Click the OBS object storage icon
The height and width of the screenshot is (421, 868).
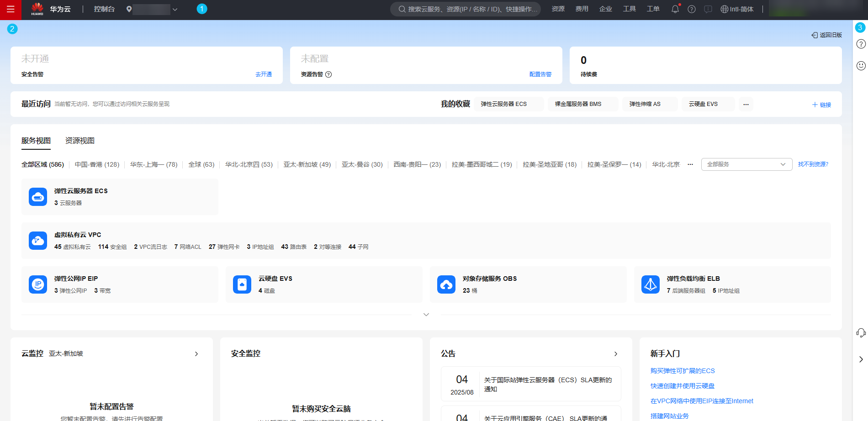[446, 284]
